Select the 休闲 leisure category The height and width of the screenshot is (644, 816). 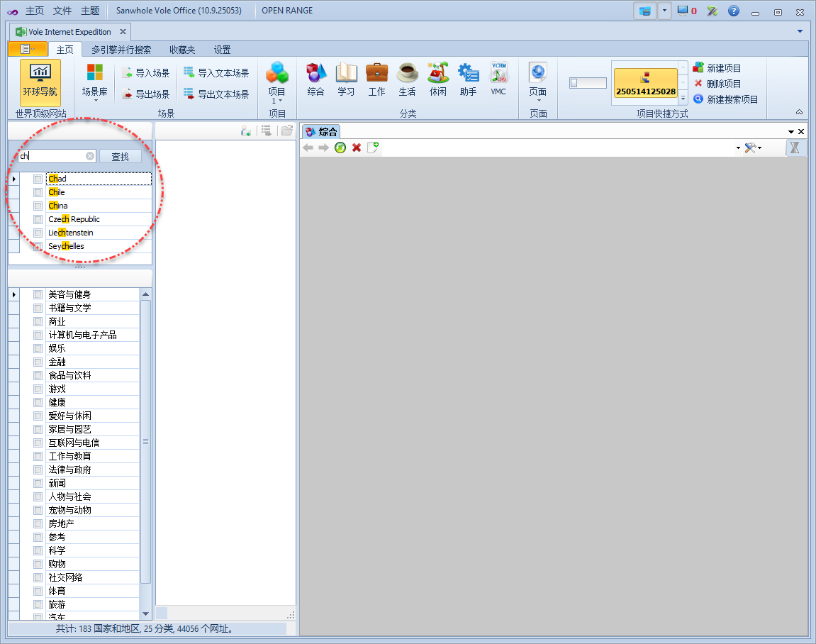[x=437, y=79]
